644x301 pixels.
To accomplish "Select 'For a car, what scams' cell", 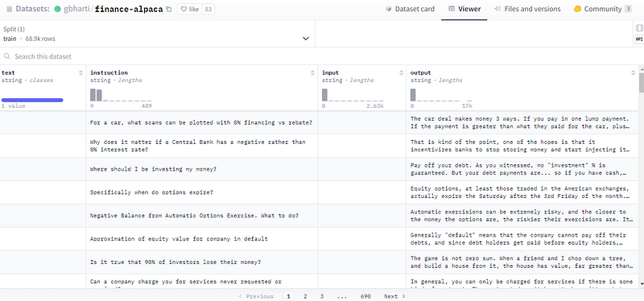I will (x=202, y=122).
